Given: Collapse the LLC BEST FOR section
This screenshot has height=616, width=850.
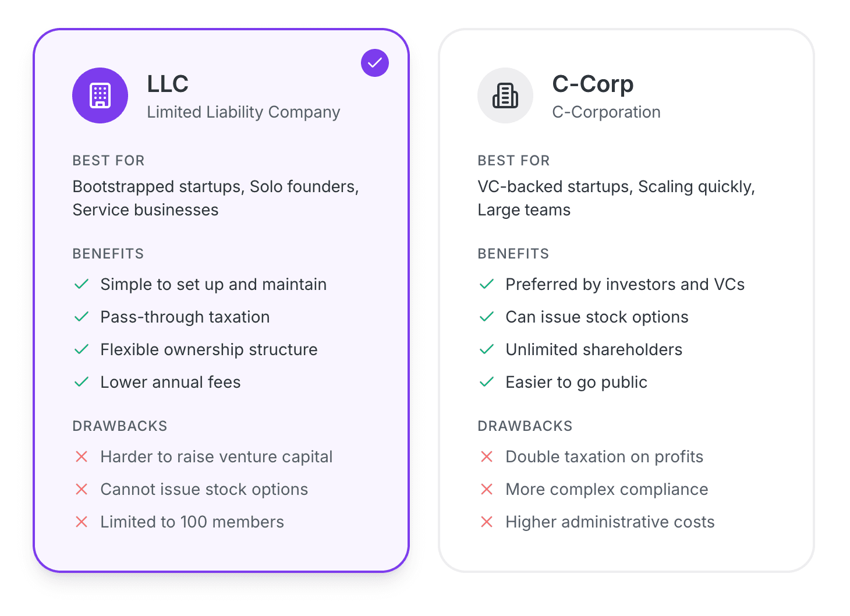Looking at the screenshot, I should (108, 160).
